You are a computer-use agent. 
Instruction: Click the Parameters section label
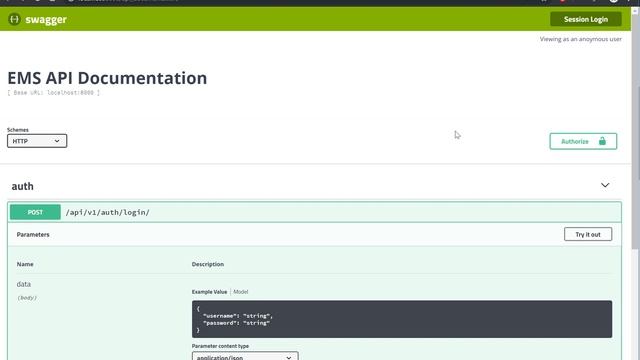pos(33,235)
